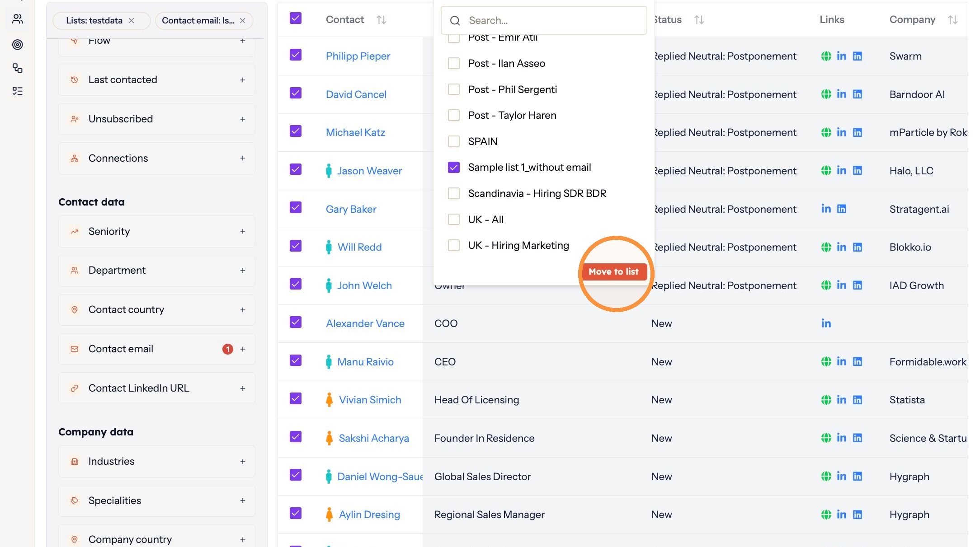Sort by the Contact column arrows
980x547 pixels.
382,20
